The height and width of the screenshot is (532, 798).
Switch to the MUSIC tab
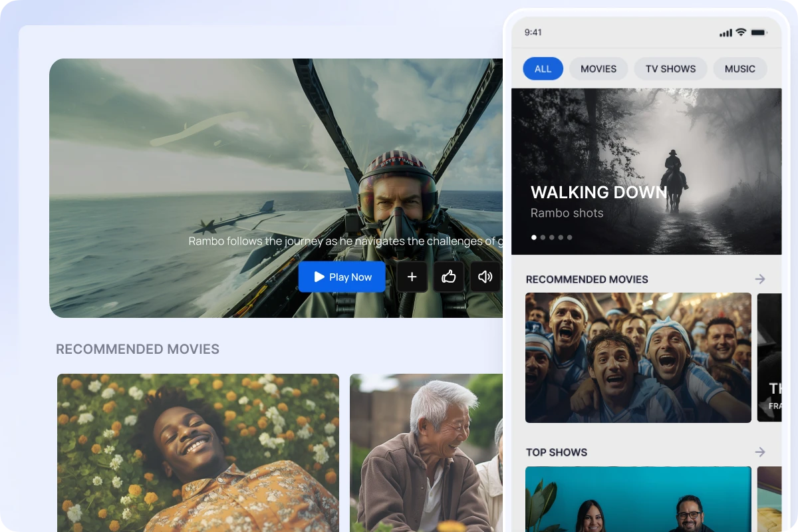pyautogui.click(x=740, y=68)
